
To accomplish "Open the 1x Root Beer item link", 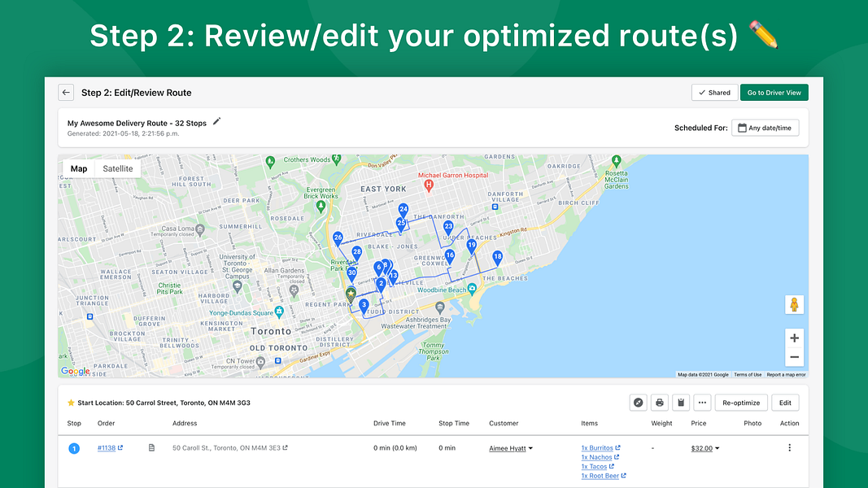I will pyautogui.click(x=600, y=476).
